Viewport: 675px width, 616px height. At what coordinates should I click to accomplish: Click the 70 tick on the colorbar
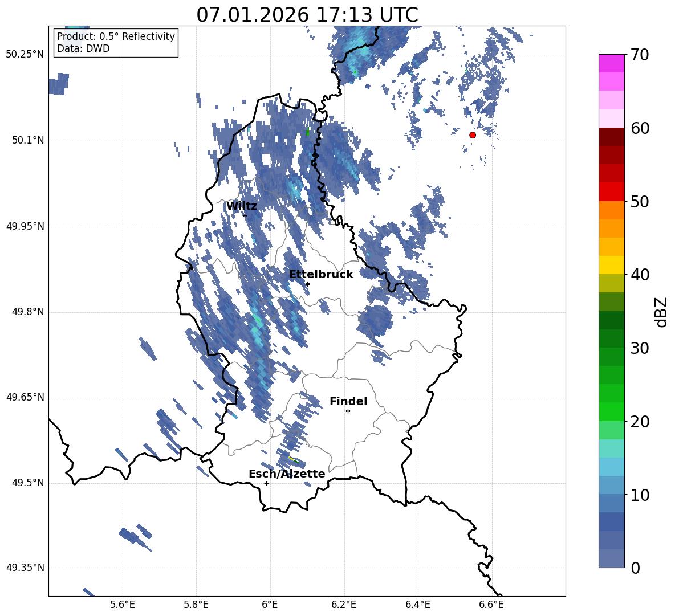point(640,55)
